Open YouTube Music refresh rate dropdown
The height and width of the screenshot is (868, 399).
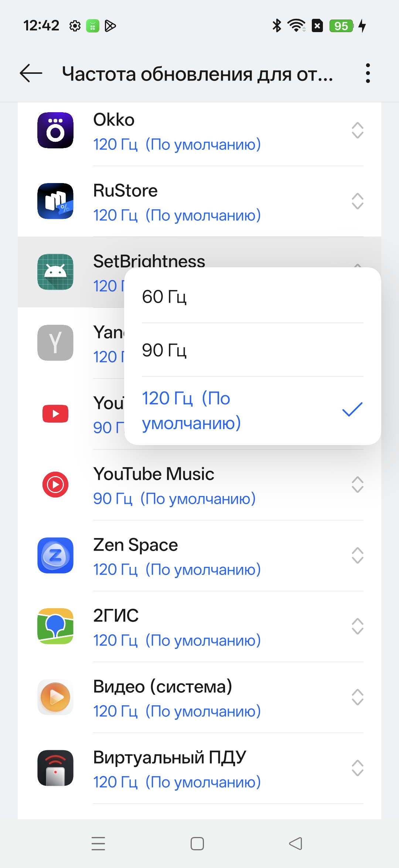click(x=357, y=485)
